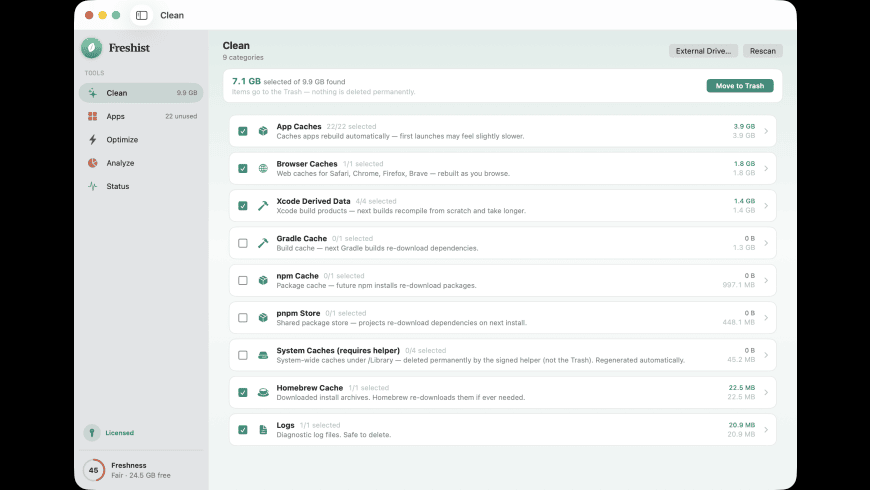Expand Homebrew Cache row chevron

tap(766, 392)
